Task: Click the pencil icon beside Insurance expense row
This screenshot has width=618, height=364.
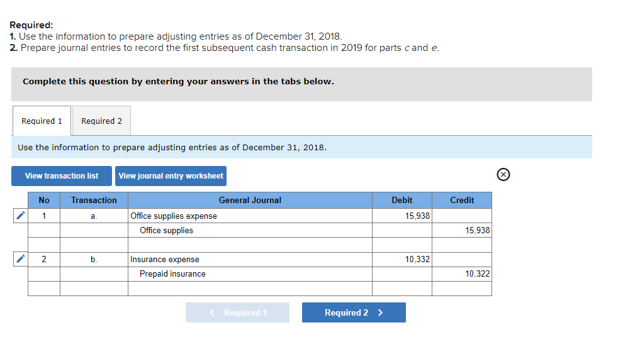Action: pyautogui.click(x=20, y=259)
